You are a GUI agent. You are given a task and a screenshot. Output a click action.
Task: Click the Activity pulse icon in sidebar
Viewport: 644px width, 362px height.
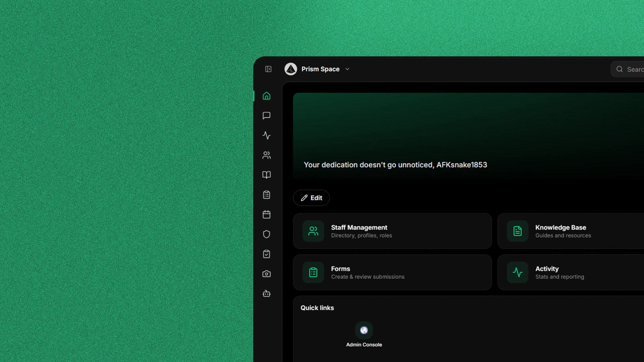266,135
